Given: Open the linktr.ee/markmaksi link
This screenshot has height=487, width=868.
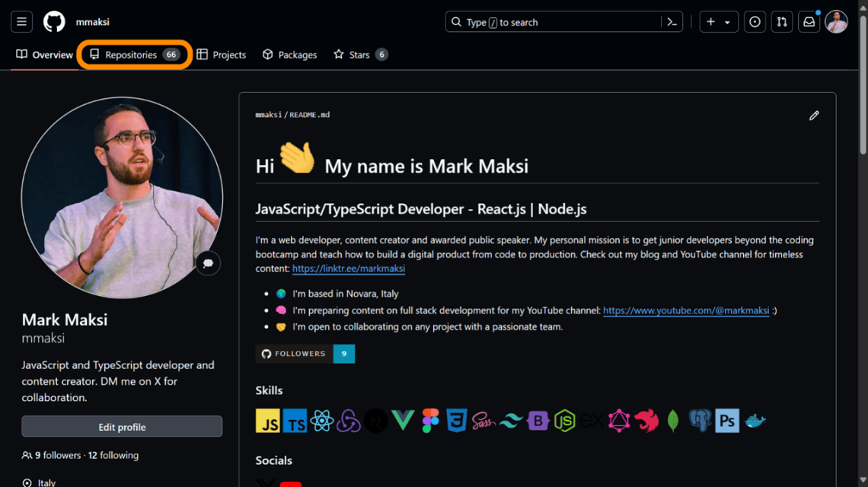Looking at the screenshot, I should [348, 268].
